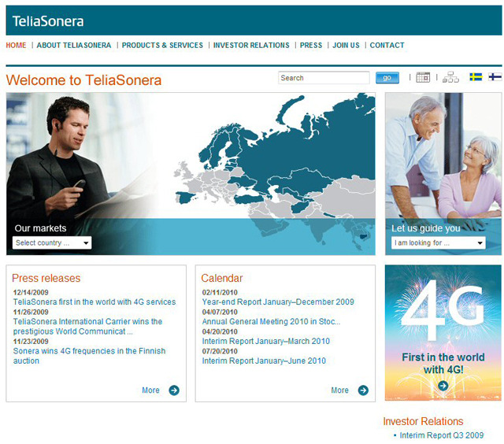Image resolution: width=504 pixels, height=444 pixels.
Task: Click arrow icon beside Calendar More
Action: 363,390
